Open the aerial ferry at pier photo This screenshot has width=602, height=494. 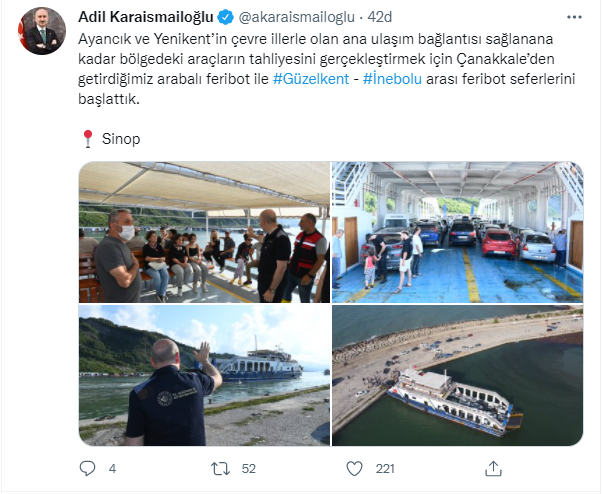pos(458,375)
